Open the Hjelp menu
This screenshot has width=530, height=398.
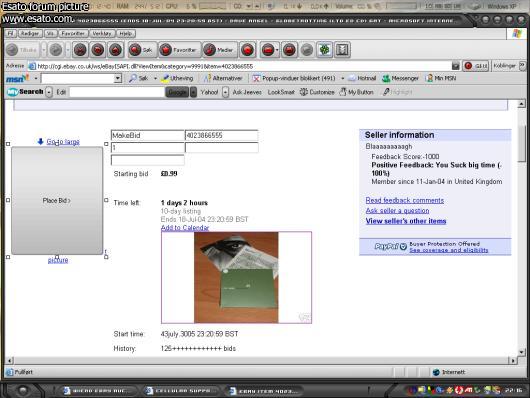point(126,33)
